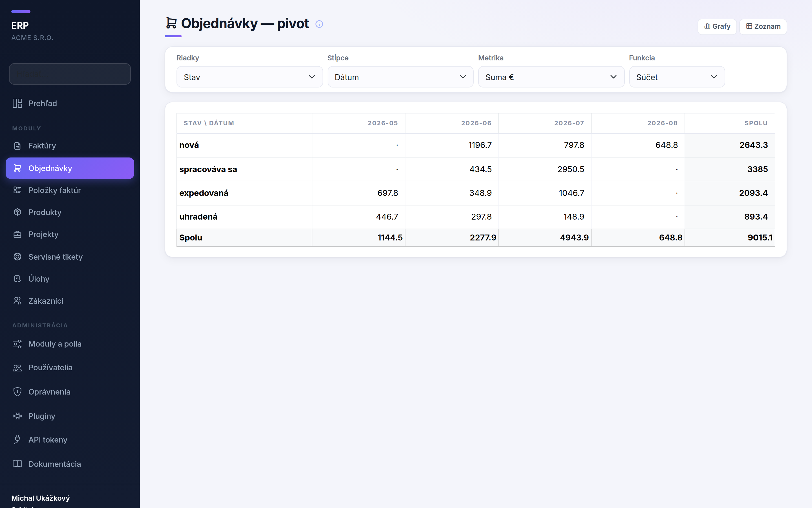Click the 'uhradená' row label

(198, 217)
